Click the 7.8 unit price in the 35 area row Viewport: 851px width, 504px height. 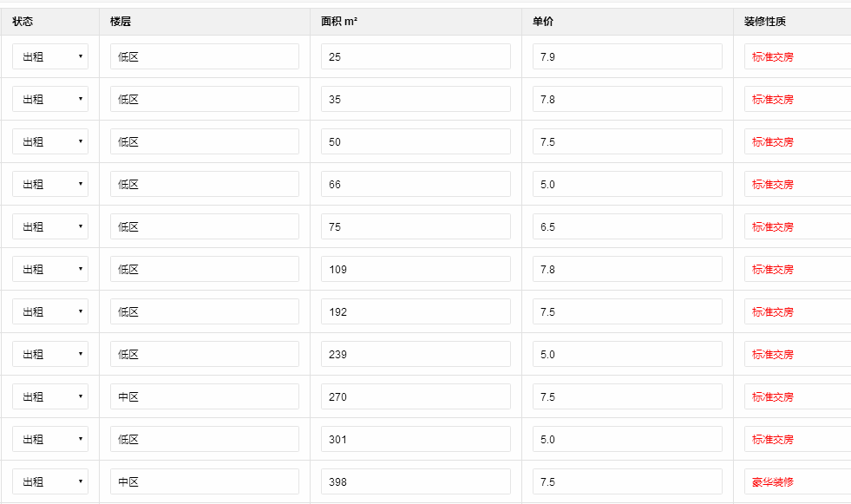[627, 99]
